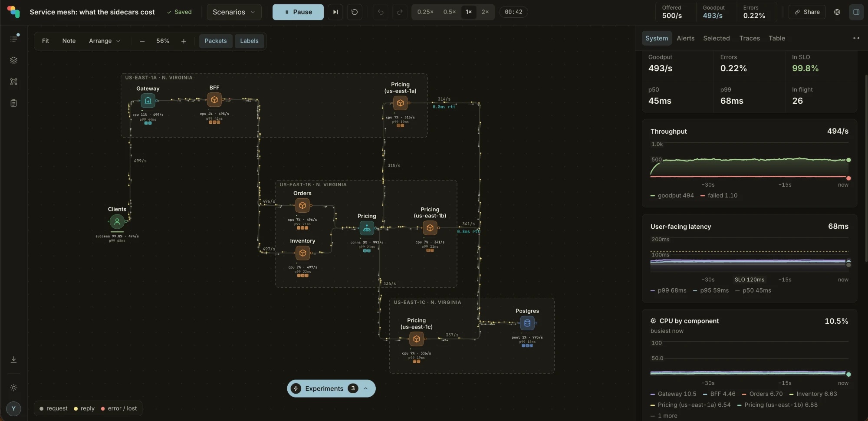
Task: Click the app logo icon
Action: [13, 12]
